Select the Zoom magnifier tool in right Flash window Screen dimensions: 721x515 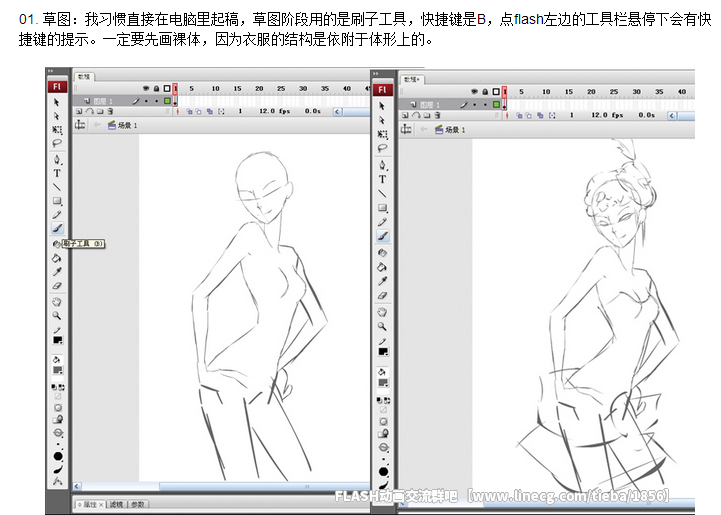pyautogui.click(x=382, y=326)
